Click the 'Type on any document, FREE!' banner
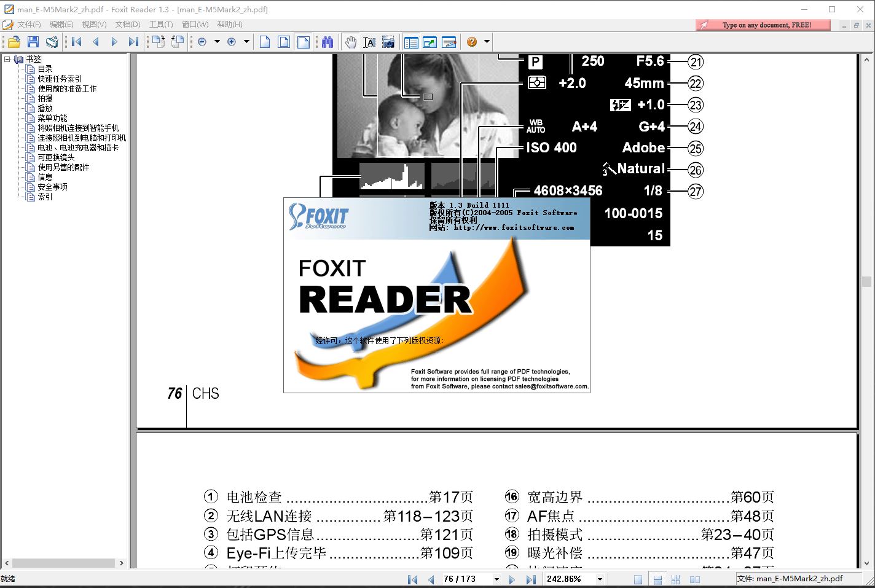 (763, 25)
